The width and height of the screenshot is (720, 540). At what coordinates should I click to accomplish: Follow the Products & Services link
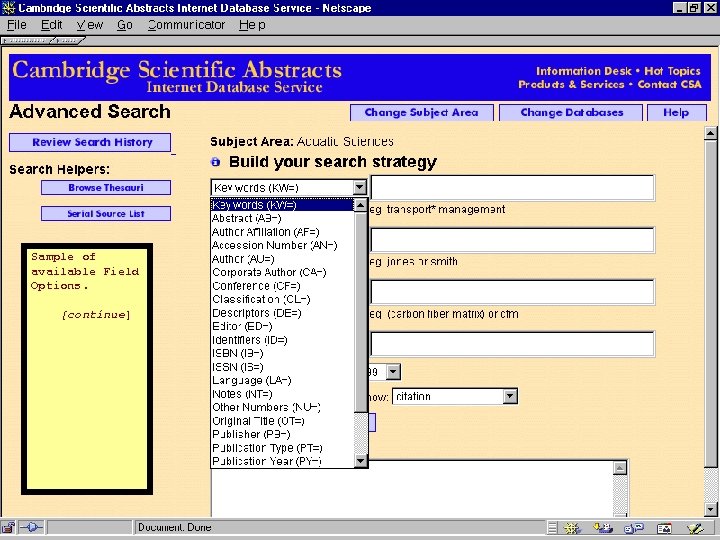[x=571, y=84]
